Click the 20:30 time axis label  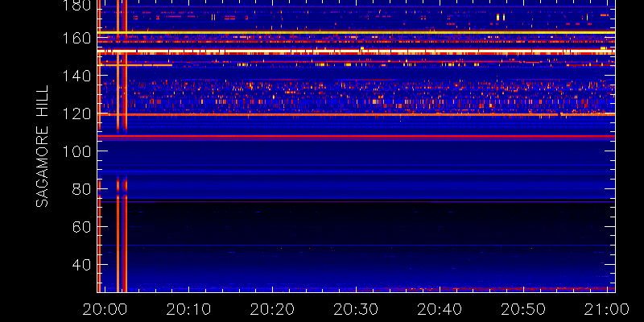[356, 309]
